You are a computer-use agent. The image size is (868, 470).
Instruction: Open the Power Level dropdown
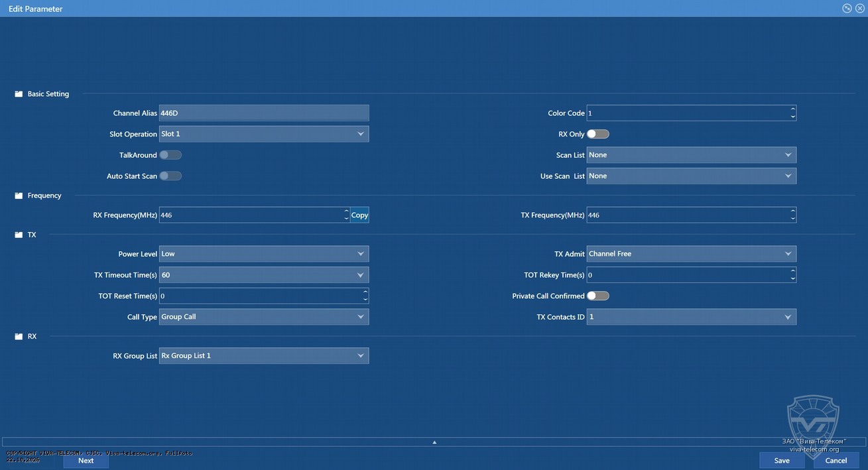(x=264, y=254)
